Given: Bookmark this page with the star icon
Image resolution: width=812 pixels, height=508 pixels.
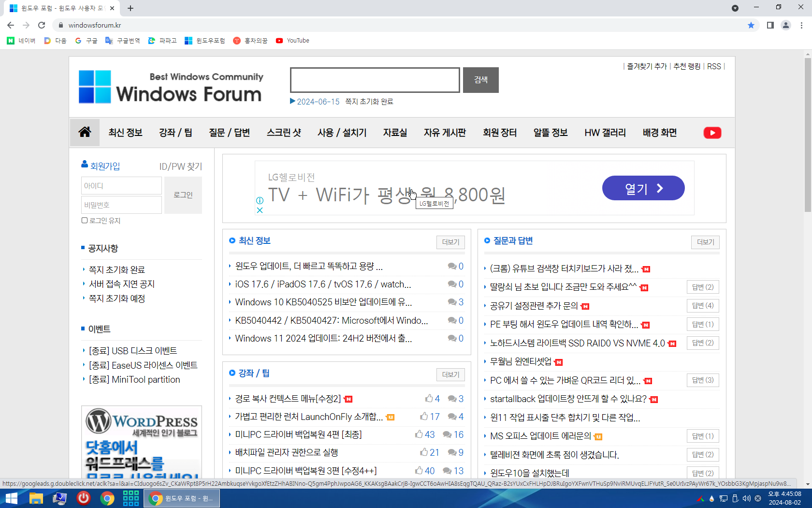Looking at the screenshot, I should (751, 25).
